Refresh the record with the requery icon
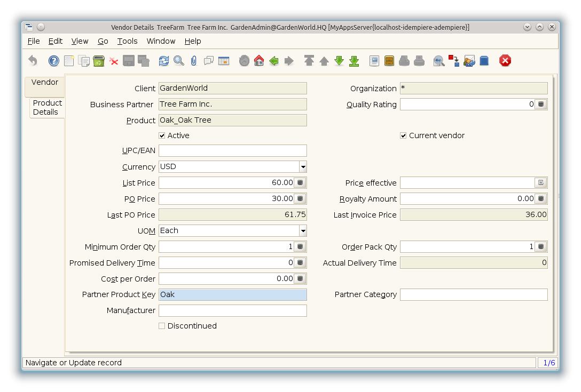The height and width of the screenshot is (392, 581). [x=164, y=61]
